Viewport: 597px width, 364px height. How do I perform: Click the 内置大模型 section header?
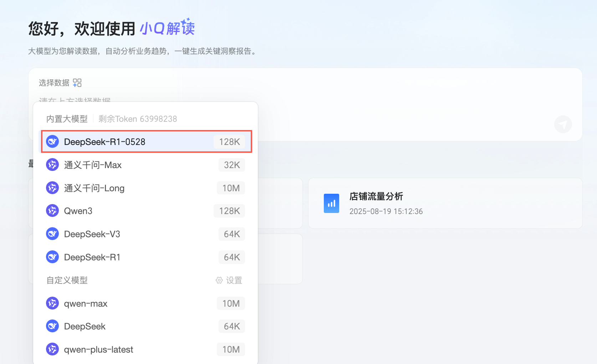[67, 119]
